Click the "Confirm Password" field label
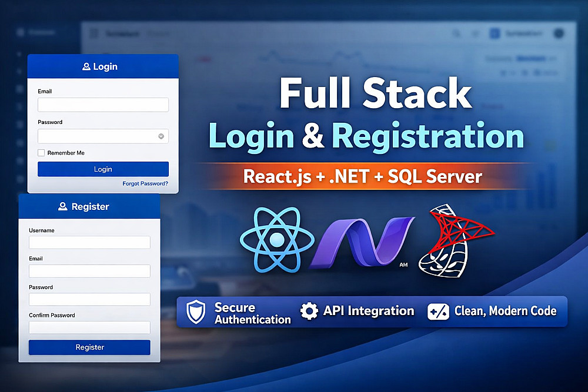This screenshot has height=392, width=588. pyautogui.click(x=52, y=315)
